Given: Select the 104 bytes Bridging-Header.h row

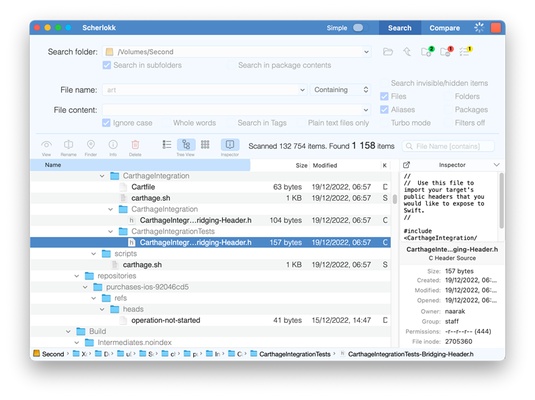Looking at the screenshot, I should pyautogui.click(x=211, y=220).
